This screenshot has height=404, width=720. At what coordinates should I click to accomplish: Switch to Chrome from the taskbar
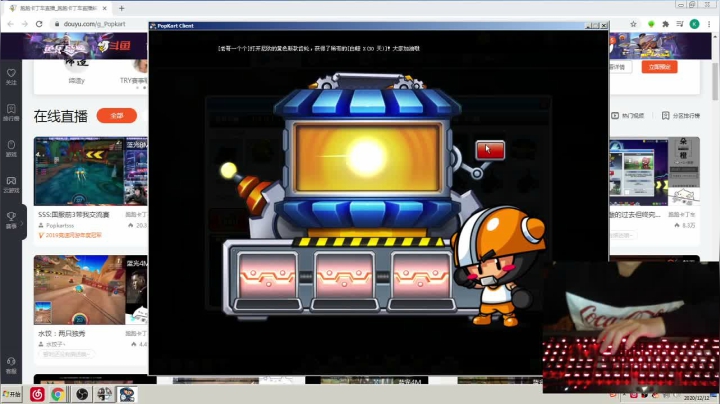pyautogui.click(x=57, y=394)
